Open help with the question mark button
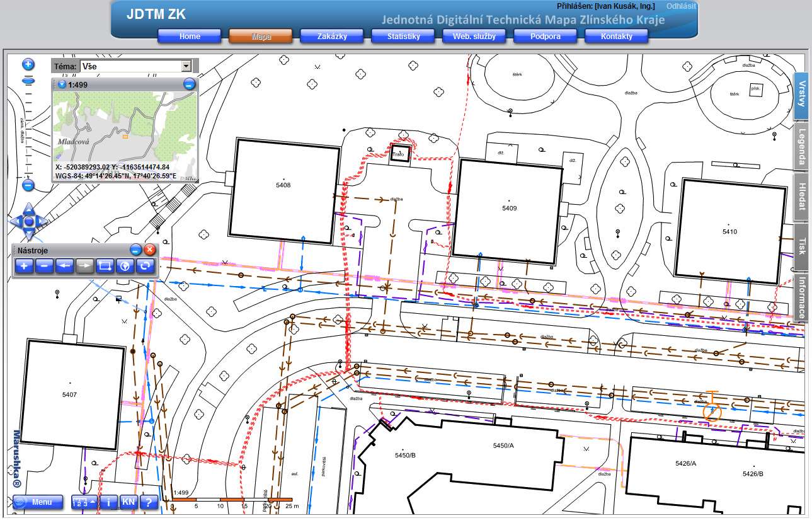812x523 pixels. coord(148,502)
